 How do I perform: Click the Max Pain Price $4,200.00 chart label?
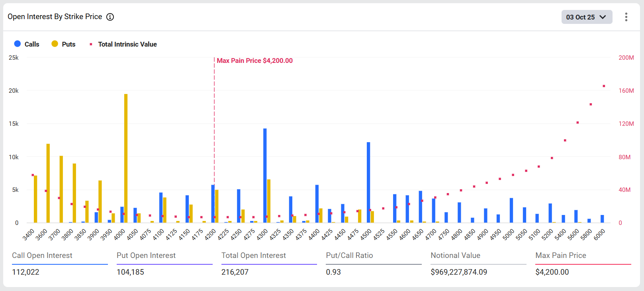point(254,61)
